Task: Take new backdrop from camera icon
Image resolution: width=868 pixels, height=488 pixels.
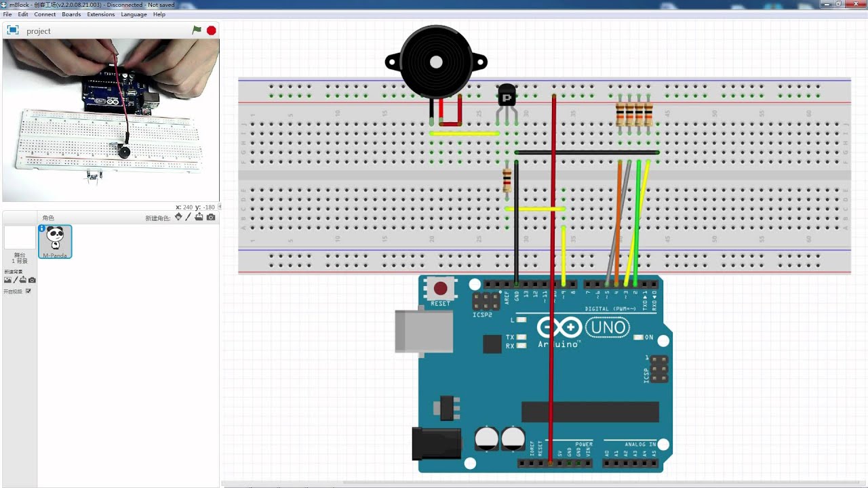Action: (x=32, y=280)
